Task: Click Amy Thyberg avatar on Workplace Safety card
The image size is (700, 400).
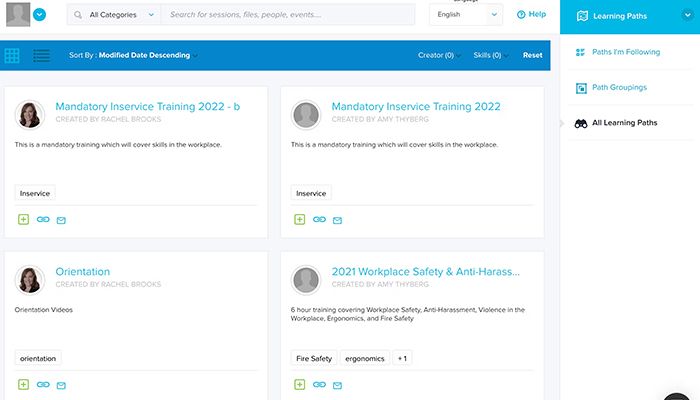Action: [306, 280]
